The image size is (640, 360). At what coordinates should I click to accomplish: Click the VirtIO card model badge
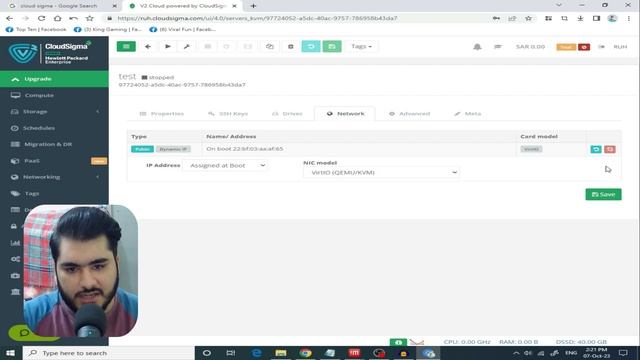click(x=531, y=149)
